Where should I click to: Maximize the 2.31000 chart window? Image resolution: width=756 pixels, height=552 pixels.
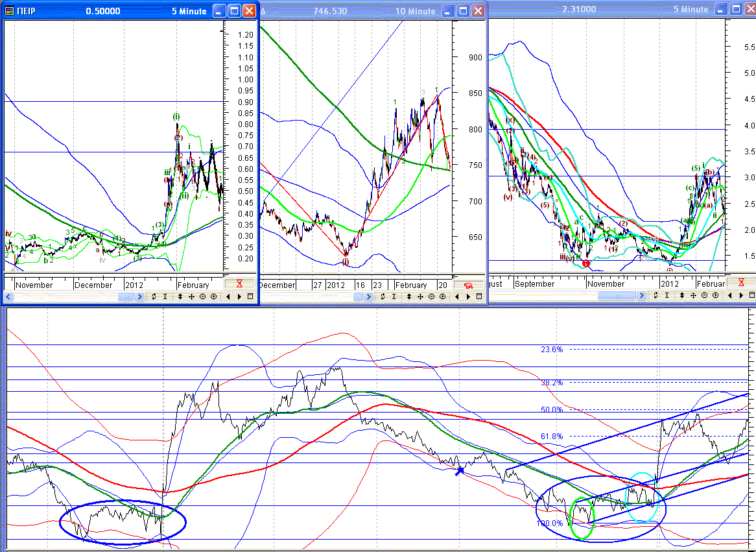(737, 8)
